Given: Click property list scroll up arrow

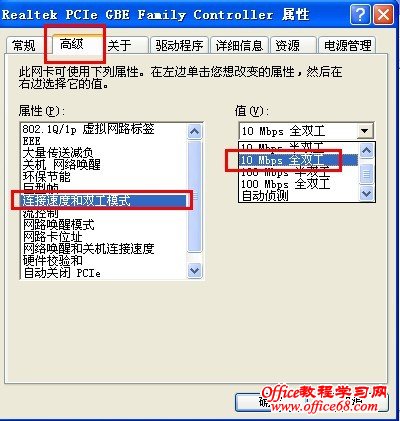Looking at the screenshot, I should pos(194,131).
